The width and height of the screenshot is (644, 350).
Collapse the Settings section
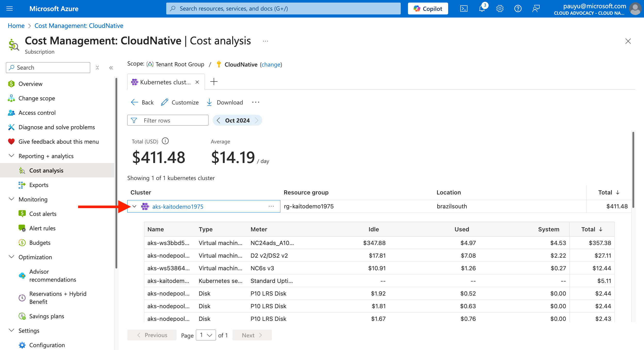[12, 330]
